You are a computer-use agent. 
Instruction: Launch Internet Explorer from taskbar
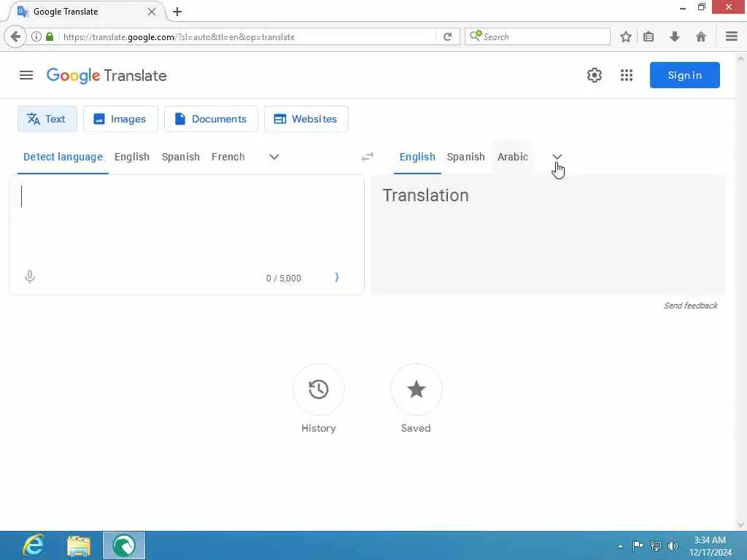pyautogui.click(x=34, y=545)
